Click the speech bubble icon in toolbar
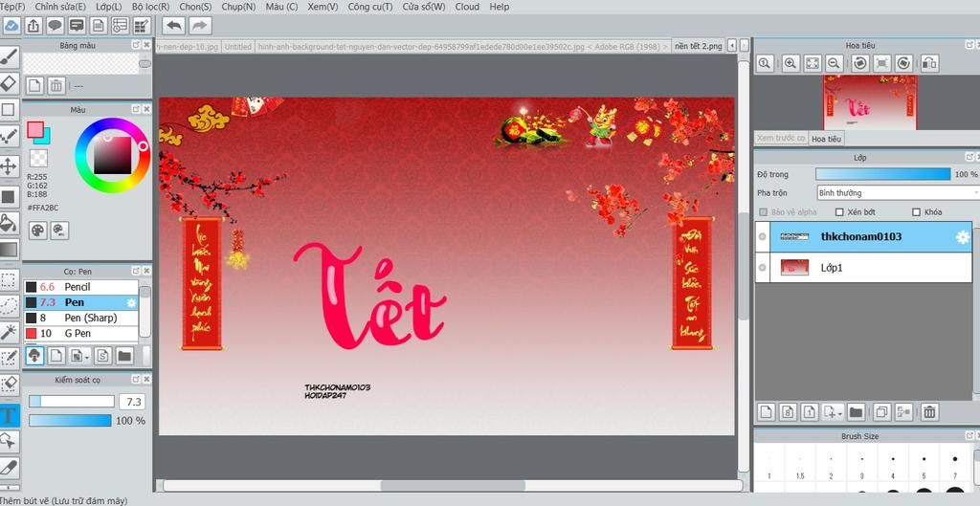 [55, 26]
